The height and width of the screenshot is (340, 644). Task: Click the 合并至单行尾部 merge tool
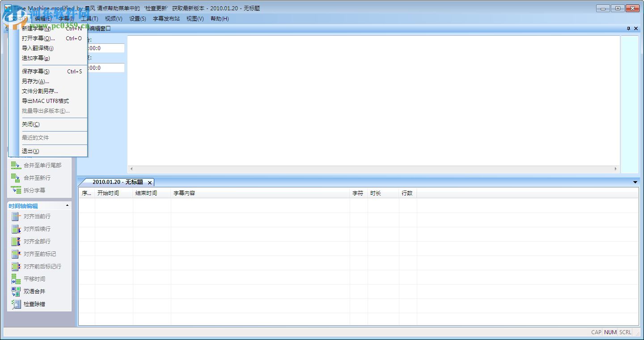pyautogui.click(x=36, y=165)
